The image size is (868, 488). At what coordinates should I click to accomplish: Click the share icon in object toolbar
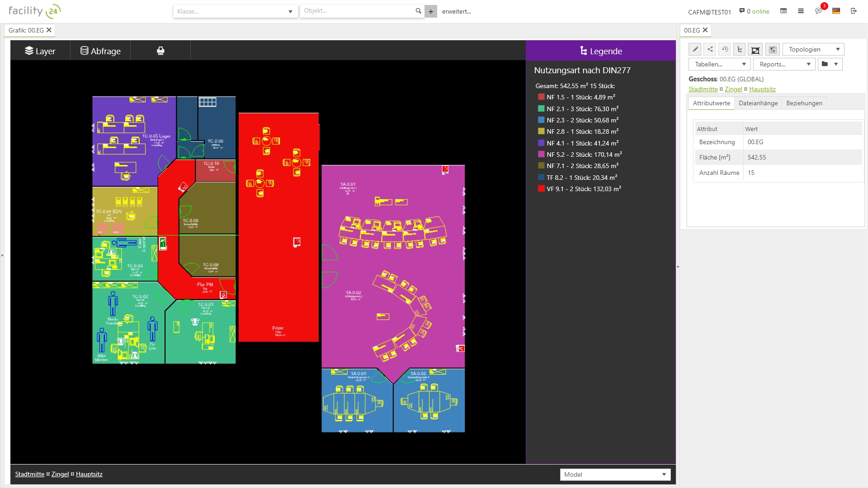[x=710, y=49]
